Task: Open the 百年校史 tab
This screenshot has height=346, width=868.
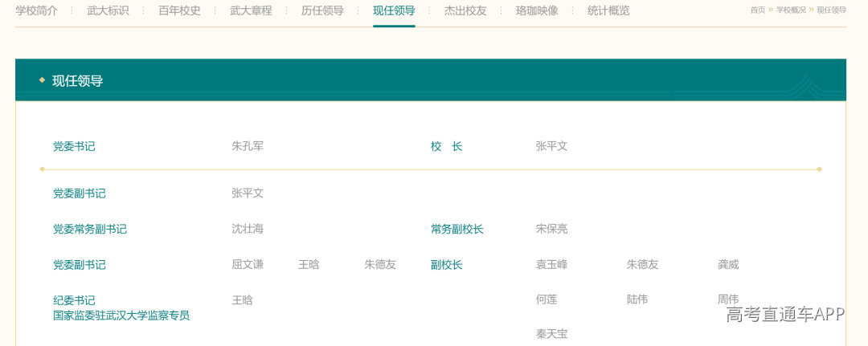Action: (x=179, y=10)
